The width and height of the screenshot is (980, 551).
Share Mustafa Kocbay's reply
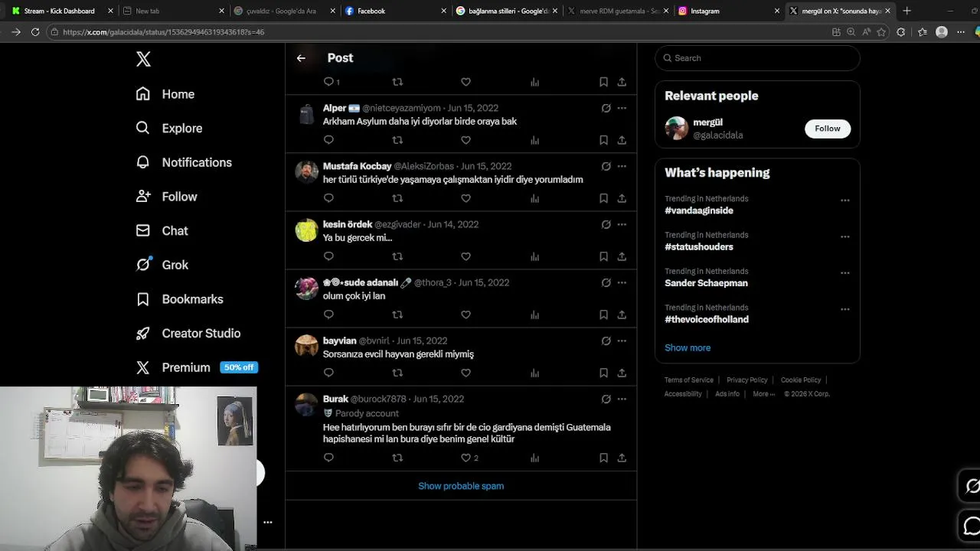pyautogui.click(x=622, y=198)
